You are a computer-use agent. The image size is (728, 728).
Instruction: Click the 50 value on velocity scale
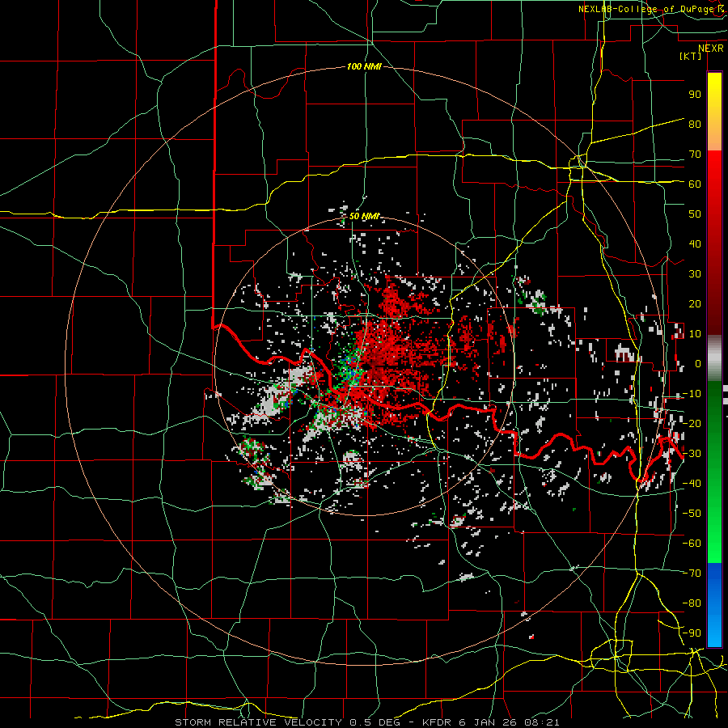coord(695,214)
